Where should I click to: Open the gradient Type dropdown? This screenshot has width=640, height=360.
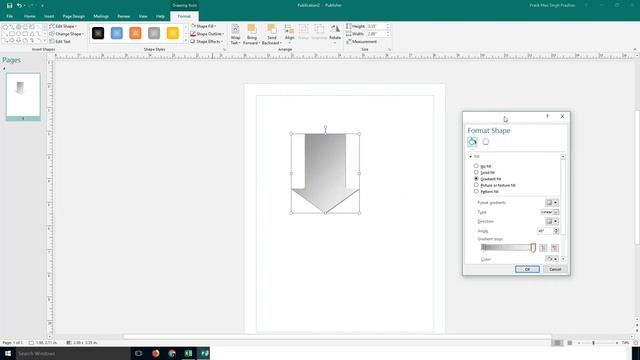[x=549, y=212]
